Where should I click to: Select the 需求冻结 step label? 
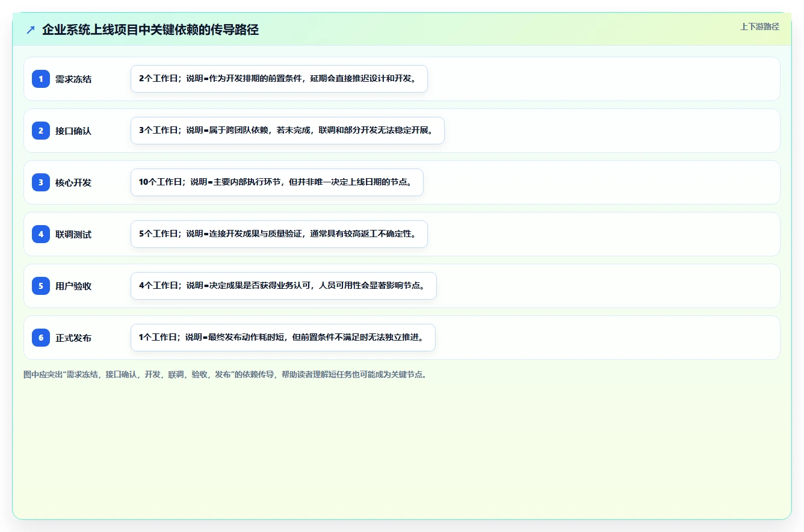tap(73, 79)
